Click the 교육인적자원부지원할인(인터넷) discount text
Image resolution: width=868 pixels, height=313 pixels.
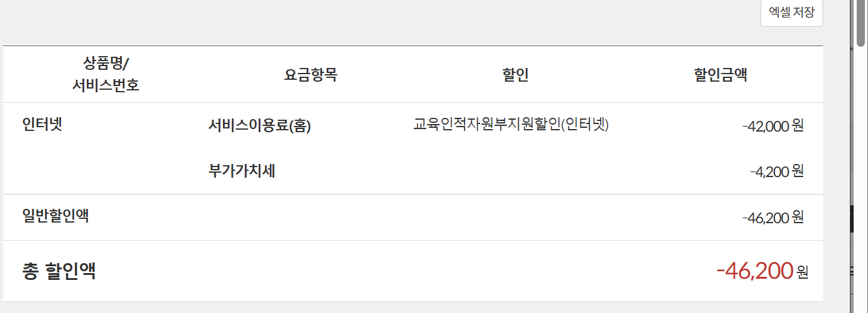point(510,125)
